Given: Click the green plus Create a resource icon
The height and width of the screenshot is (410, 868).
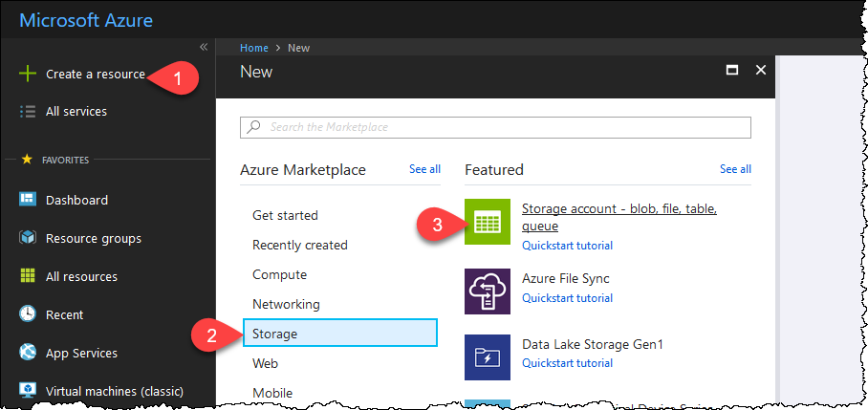Looking at the screenshot, I should pos(27,74).
